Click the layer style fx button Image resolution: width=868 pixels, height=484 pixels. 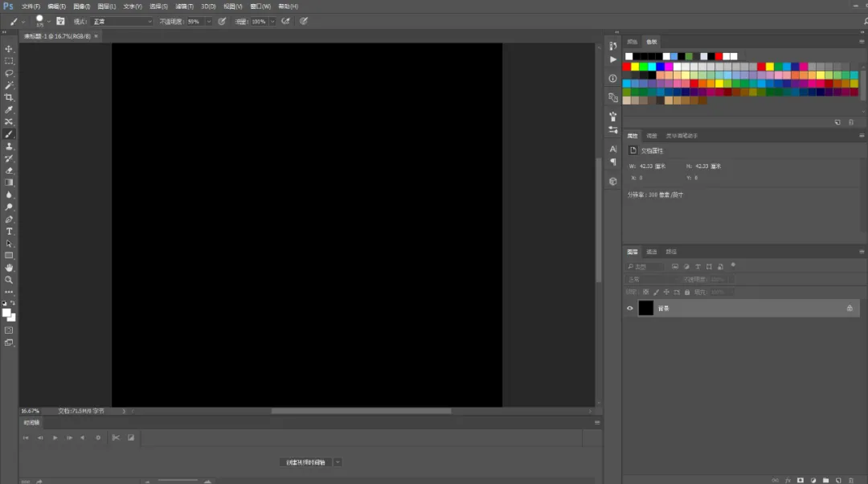point(787,480)
